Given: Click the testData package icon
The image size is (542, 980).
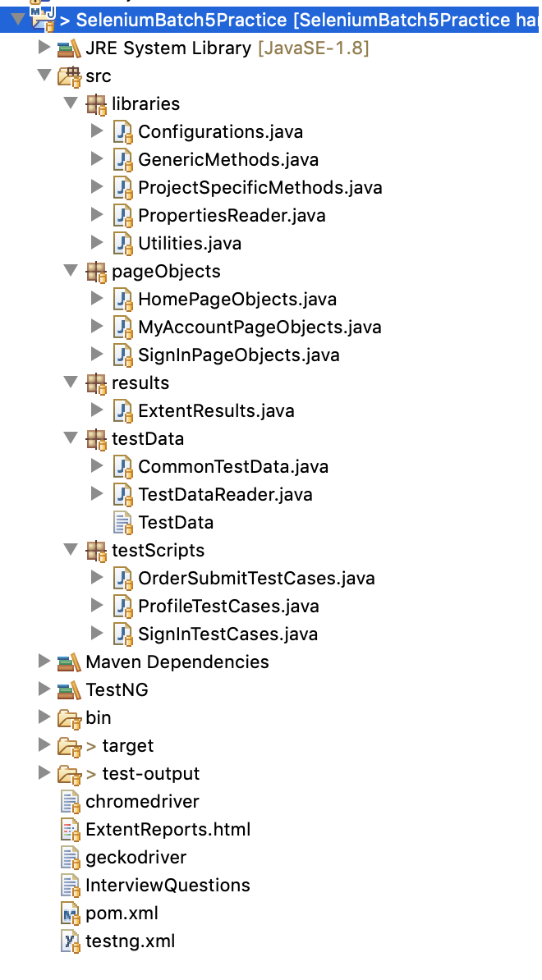Looking at the screenshot, I should click(x=96, y=439).
